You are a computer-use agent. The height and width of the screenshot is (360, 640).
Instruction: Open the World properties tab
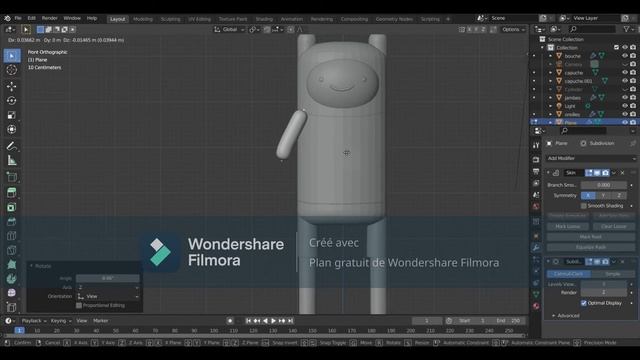[536, 206]
